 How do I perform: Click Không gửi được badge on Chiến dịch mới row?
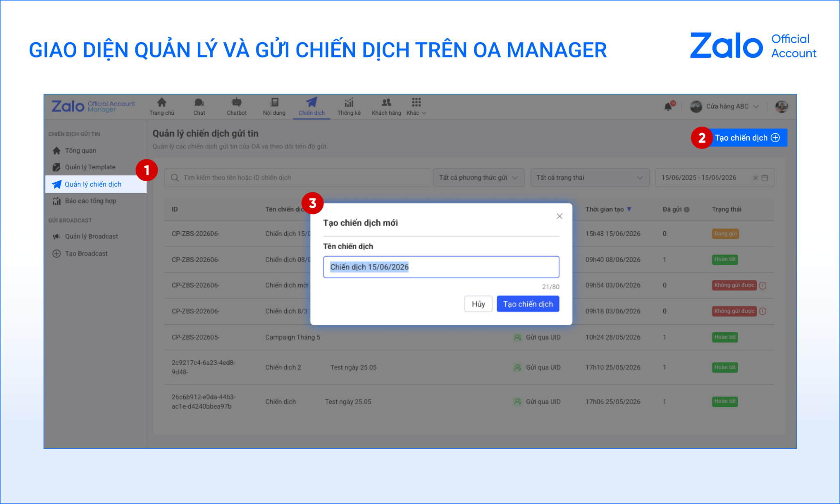pos(734,285)
